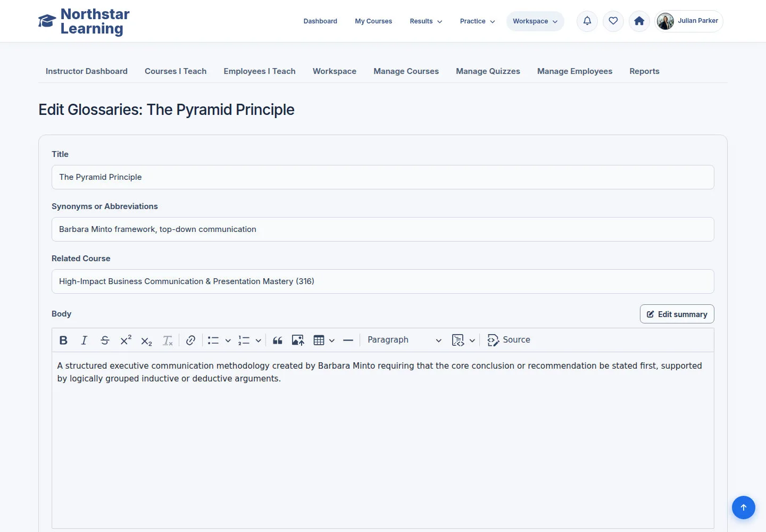This screenshot has height=532, width=766.
Task: Insert a table into the body
Action: [319, 340]
